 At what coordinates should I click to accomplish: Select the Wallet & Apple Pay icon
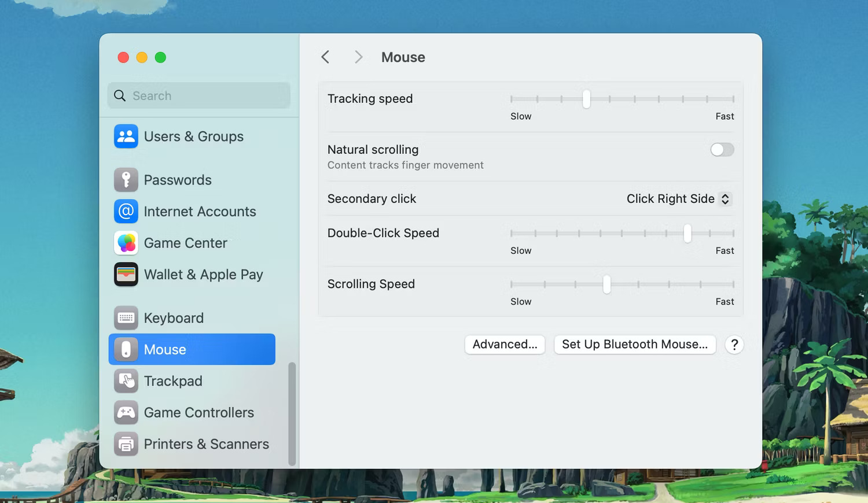point(126,275)
